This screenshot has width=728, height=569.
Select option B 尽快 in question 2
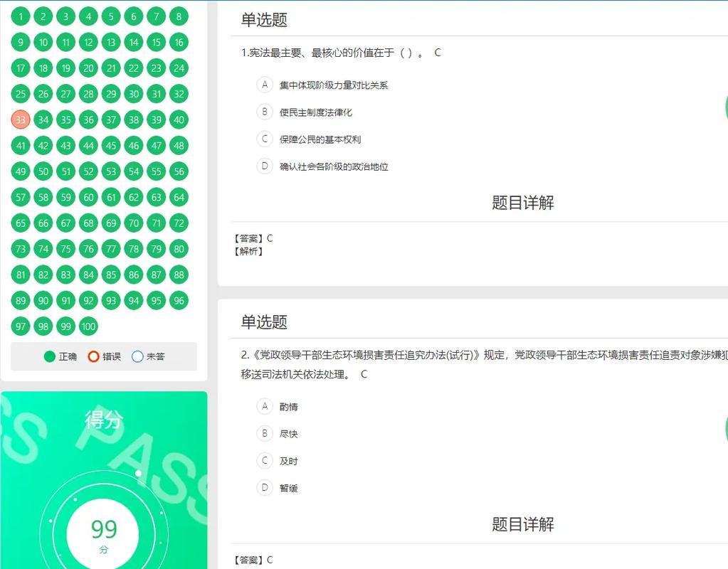pyautogui.click(x=265, y=433)
